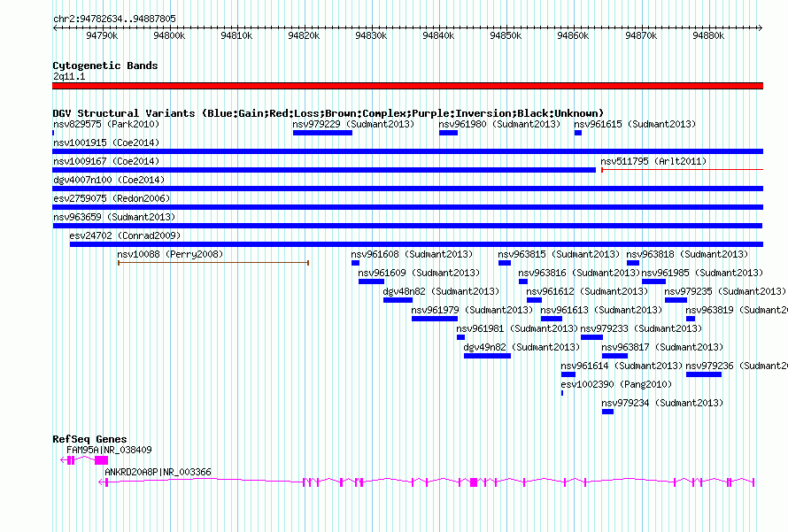This screenshot has width=788, height=532.
Task: Click the dgv49n82 (Sudmant2013) variant label
Action: click(x=521, y=347)
